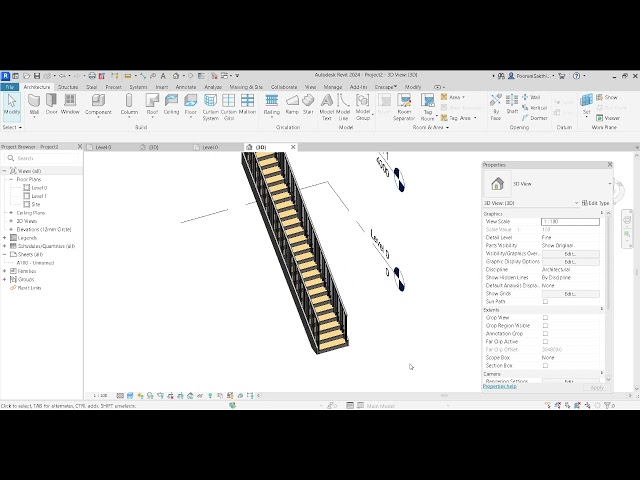The height and width of the screenshot is (480, 640).
Task: Open the Room & Area panel dropdown
Action: click(x=431, y=127)
